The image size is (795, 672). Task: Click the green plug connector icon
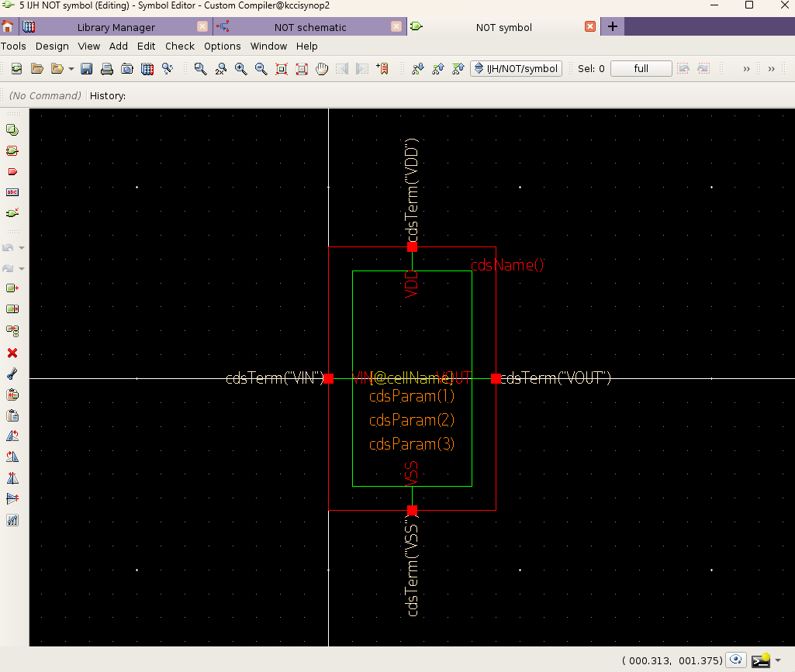point(12,213)
